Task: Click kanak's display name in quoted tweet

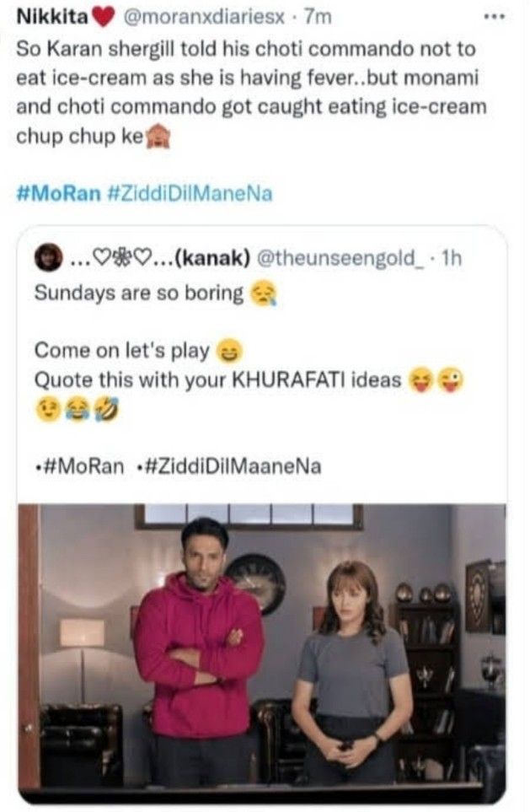Action: (160, 257)
